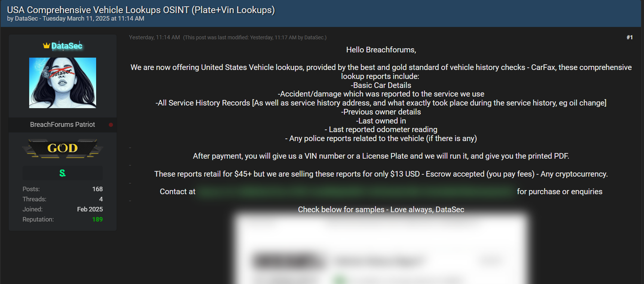
Task: Click the "Check below for samples" line
Action: coord(381,210)
